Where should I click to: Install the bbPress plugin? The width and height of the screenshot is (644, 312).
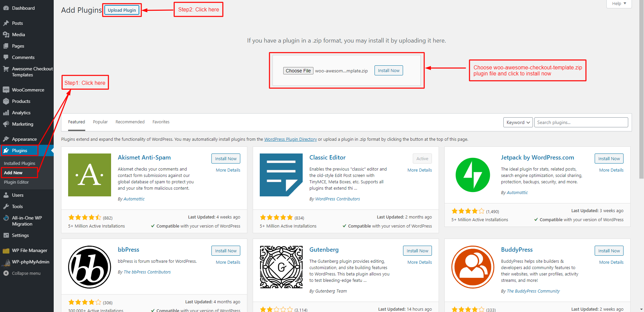tap(226, 251)
